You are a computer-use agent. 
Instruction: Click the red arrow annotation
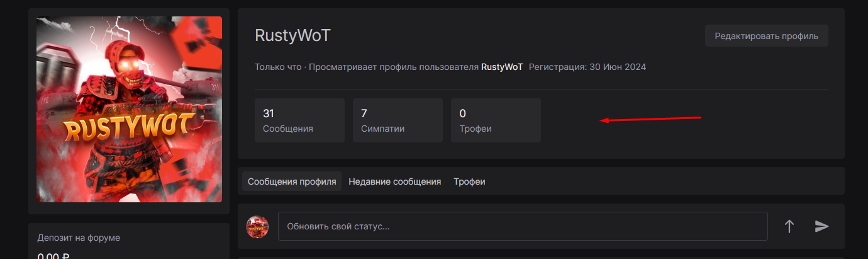(650, 119)
